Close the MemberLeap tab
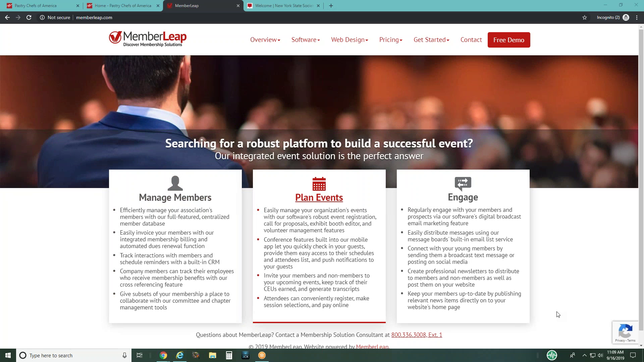The image size is (644, 362). (x=238, y=6)
